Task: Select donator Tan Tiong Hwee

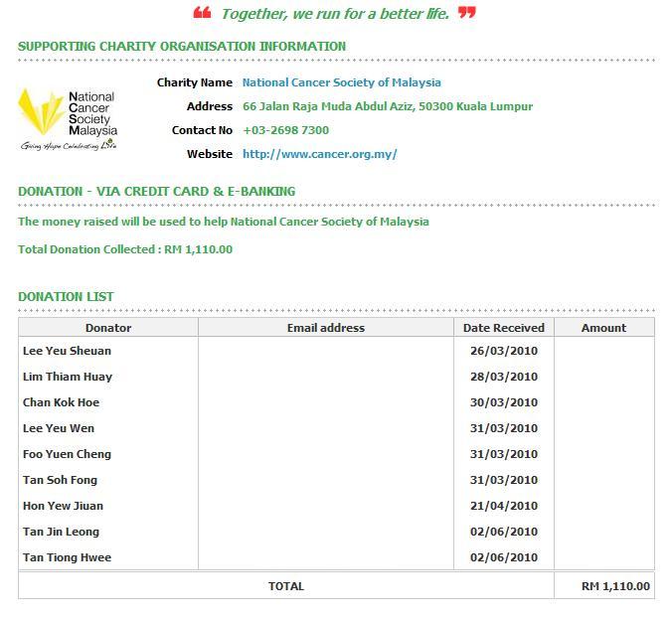Action: [67, 557]
